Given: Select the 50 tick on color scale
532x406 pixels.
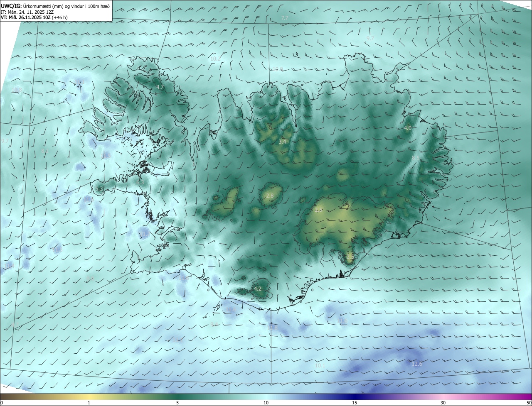Looking at the screenshot, I should (529, 403).
